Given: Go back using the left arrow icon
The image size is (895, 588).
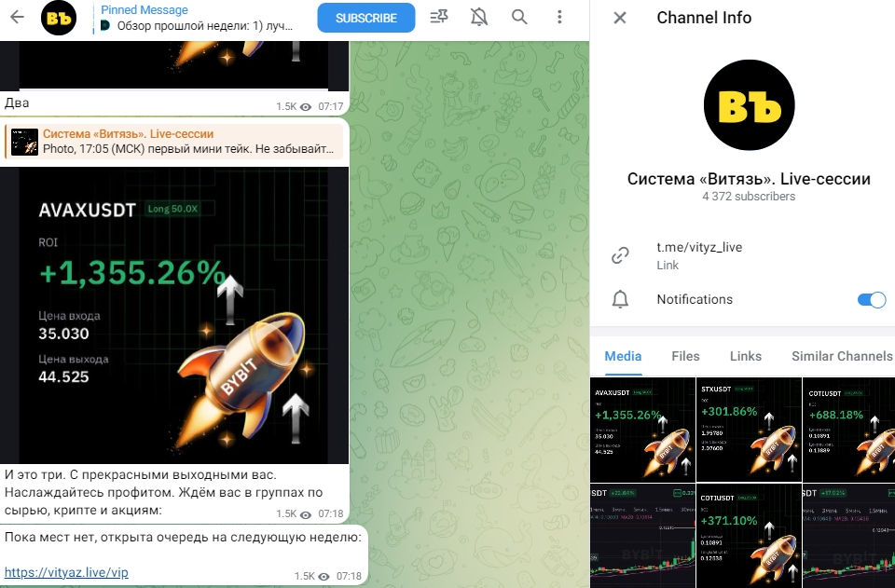Looking at the screenshot, I should coord(17,18).
